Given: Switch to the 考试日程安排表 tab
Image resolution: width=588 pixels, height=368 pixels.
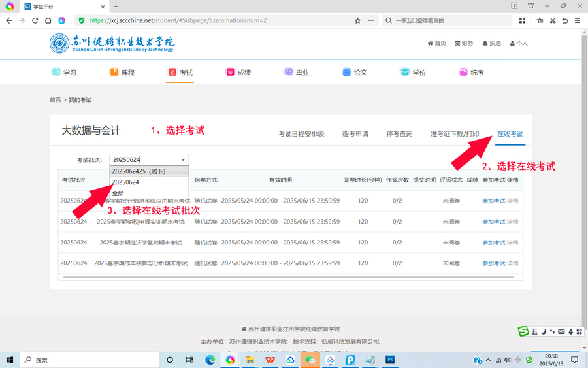Looking at the screenshot, I should [x=301, y=134].
